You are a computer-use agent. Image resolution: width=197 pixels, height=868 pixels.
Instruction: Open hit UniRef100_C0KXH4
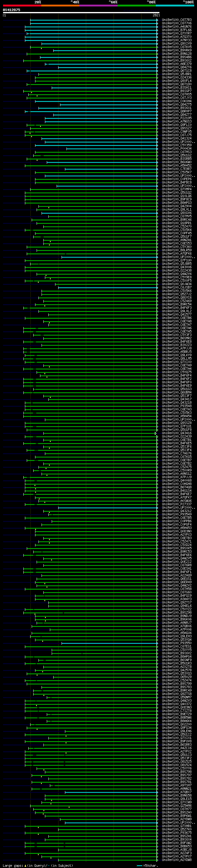(177, 101)
